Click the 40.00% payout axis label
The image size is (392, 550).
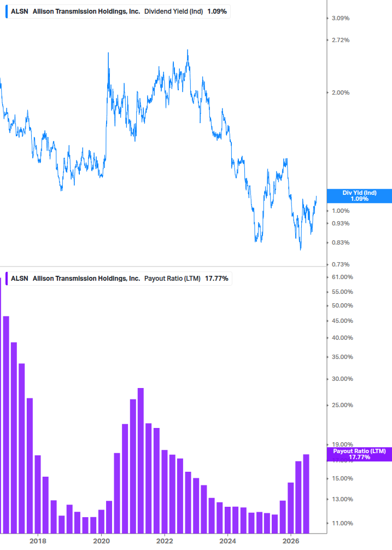(x=343, y=338)
